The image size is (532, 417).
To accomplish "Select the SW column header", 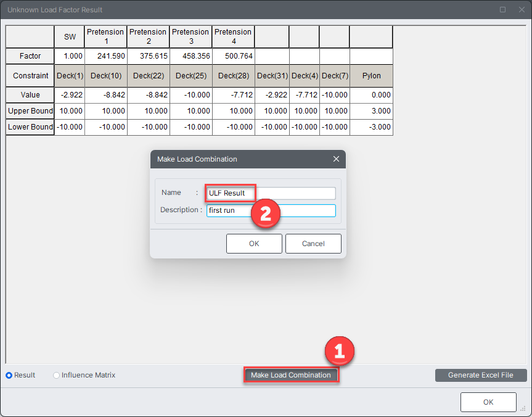I will pos(70,36).
